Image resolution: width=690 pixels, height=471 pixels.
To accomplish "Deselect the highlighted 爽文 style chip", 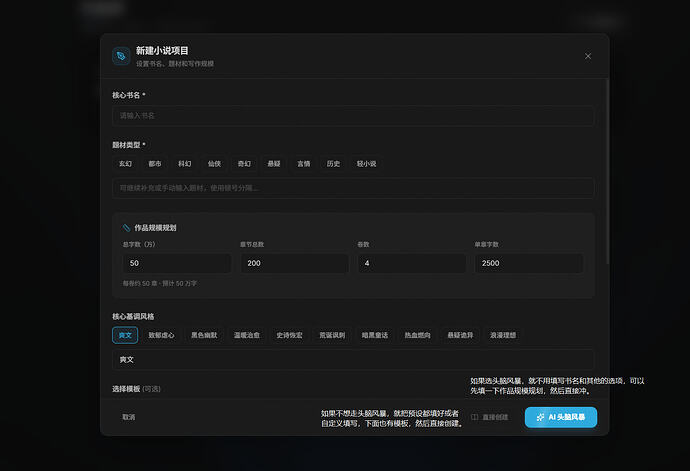I will (125, 335).
